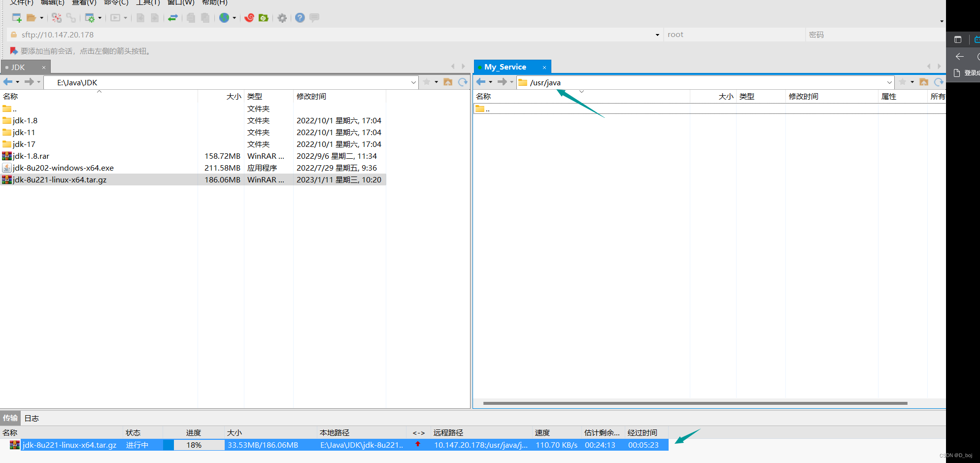Expand the Session Properties dropdown arrow
Screen dimensions: 980x463
tap(100, 18)
